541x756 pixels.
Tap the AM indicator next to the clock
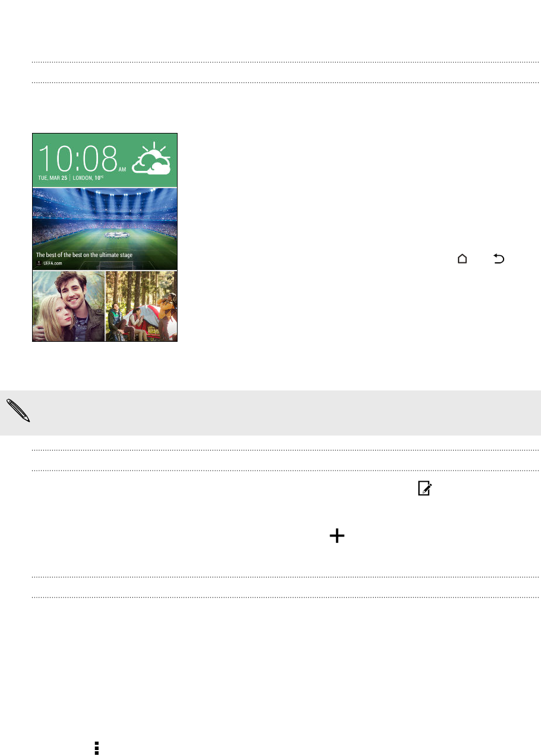click(x=122, y=169)
